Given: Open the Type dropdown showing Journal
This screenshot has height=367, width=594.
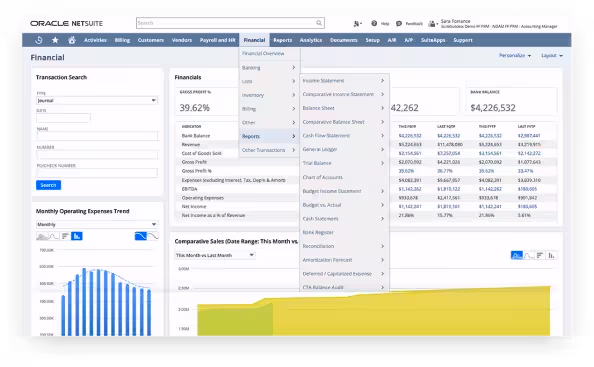Looking at the screenshot, I should coord(97,100).
